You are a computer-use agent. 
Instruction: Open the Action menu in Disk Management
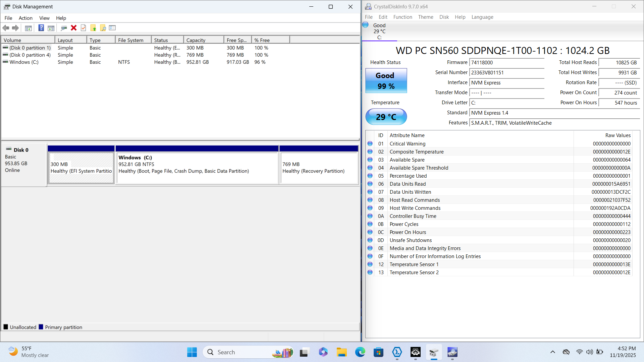(25, 18)
